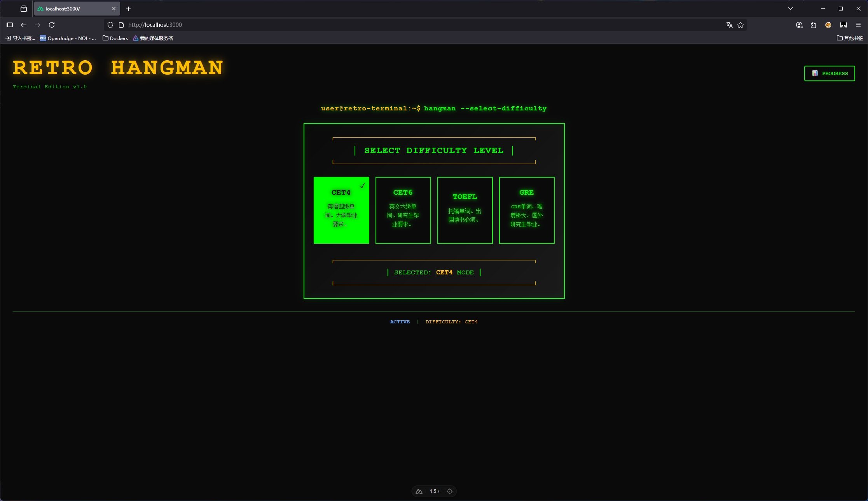Image resolution: width=868 pixels, height=501 pixels.
Task: Select the CET6 difficulty card
Action: (403, 210)
